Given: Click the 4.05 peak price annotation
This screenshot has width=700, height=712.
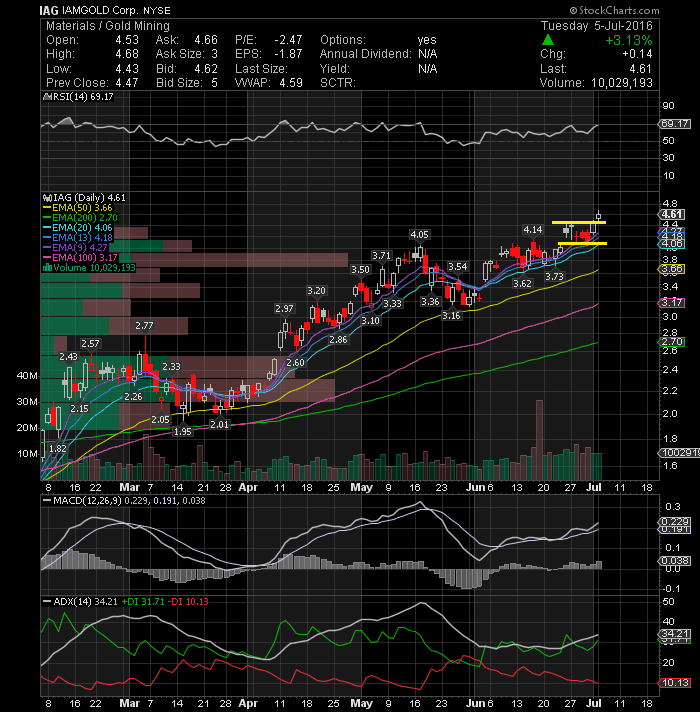Looking at the screenshot, I should click(x=419, y=235).
